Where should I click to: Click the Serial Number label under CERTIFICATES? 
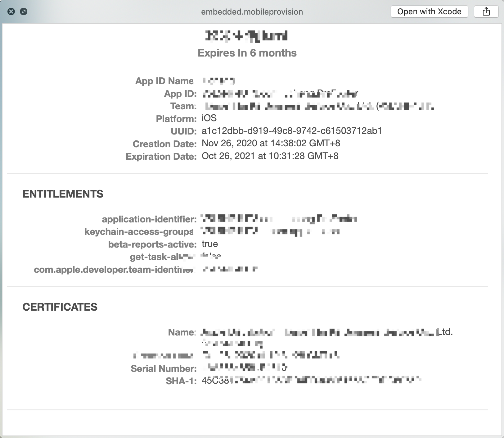click(x=164, y=368)
